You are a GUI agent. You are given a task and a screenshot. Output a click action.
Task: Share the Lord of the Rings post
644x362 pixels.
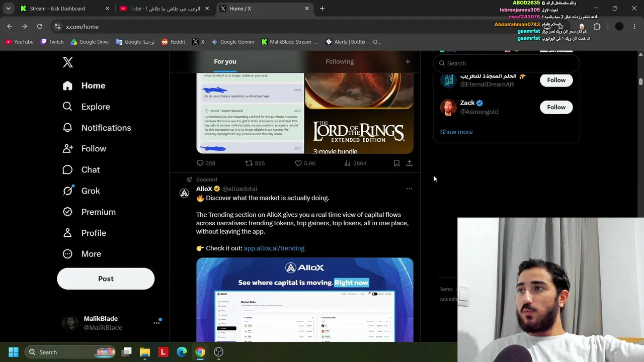point(410,163)
